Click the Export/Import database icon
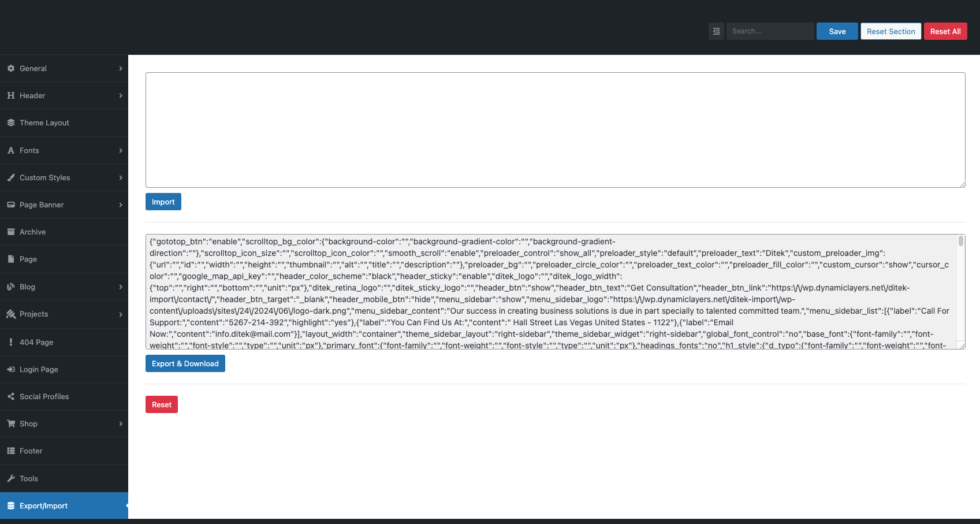The image size is (980, 524). [x=11, y=506]
